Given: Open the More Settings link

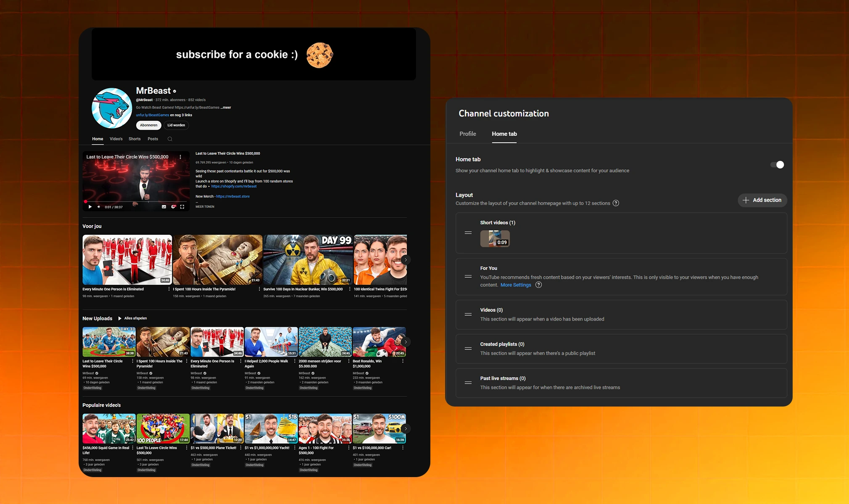Looking at the screenshot, I should [x=516, y=285].
